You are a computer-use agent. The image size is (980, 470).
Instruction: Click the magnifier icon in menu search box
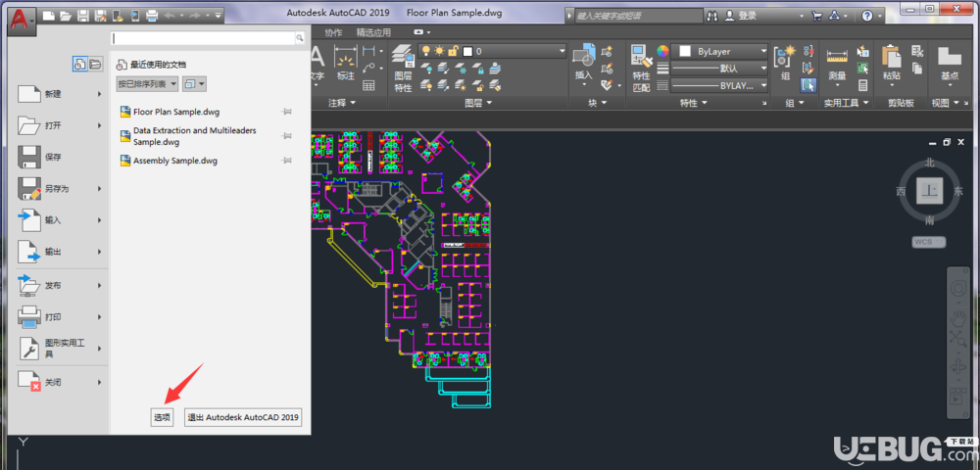point(299,39)
